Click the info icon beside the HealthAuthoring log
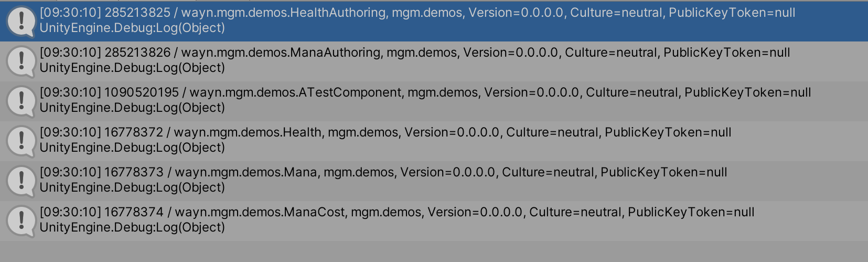This screenshot has height=262, width=868. [x=21, y=21]
